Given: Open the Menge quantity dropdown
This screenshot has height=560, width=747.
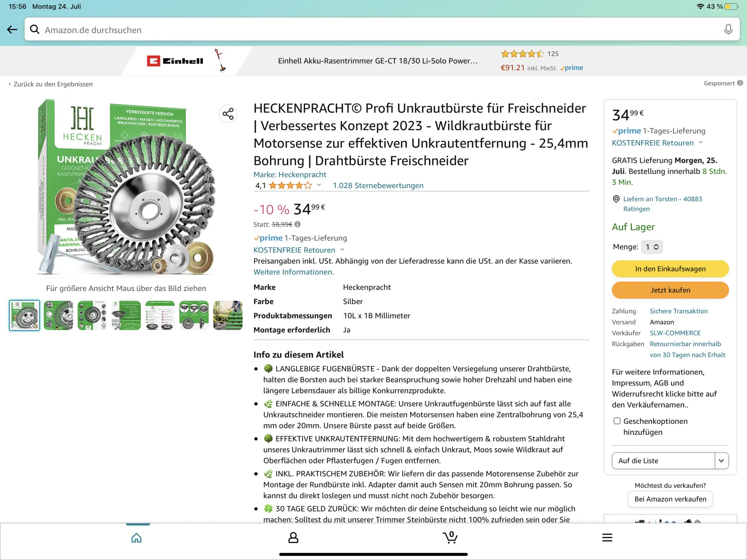Looking at the screenshot, I should point(652,247).
